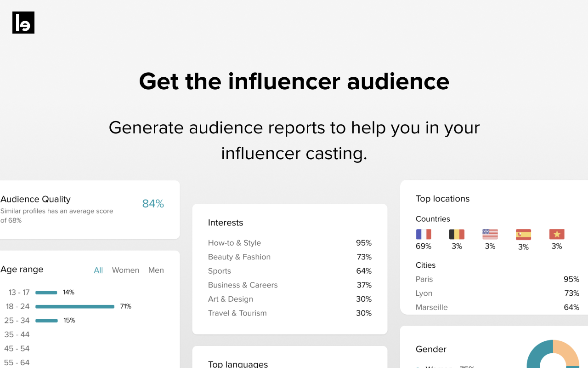Click the black logo icon
This screenshot has width=588, height=368.
click(23, 23)
